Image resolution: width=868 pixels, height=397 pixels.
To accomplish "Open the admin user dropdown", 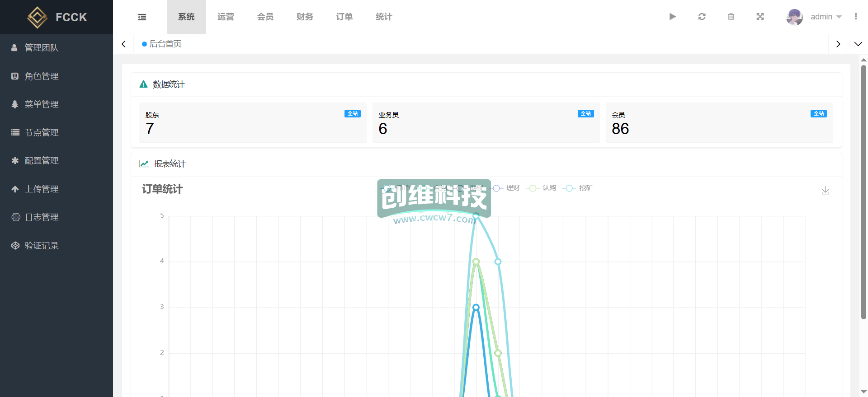I will pos(815,17).
